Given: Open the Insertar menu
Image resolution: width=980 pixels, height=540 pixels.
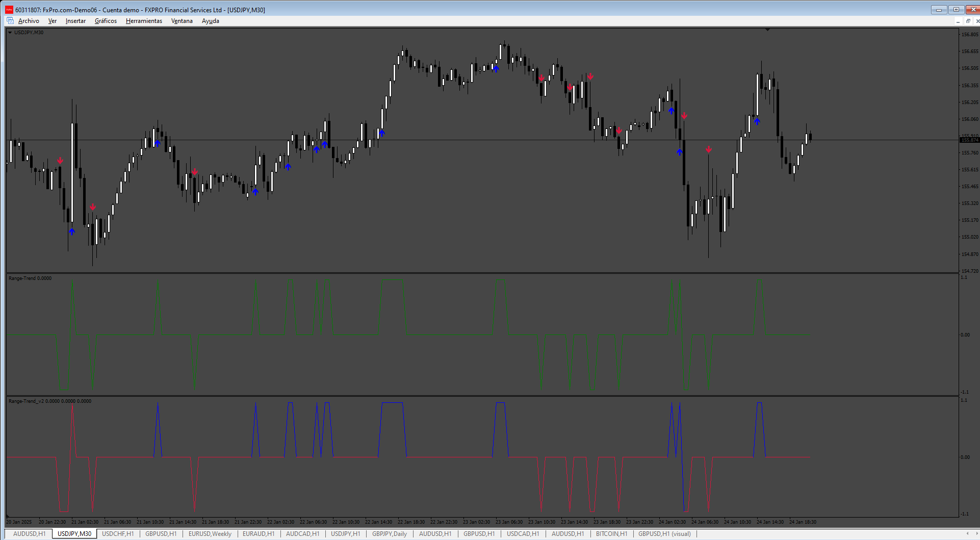Looking at the screenshot, I should pos(75,21).
